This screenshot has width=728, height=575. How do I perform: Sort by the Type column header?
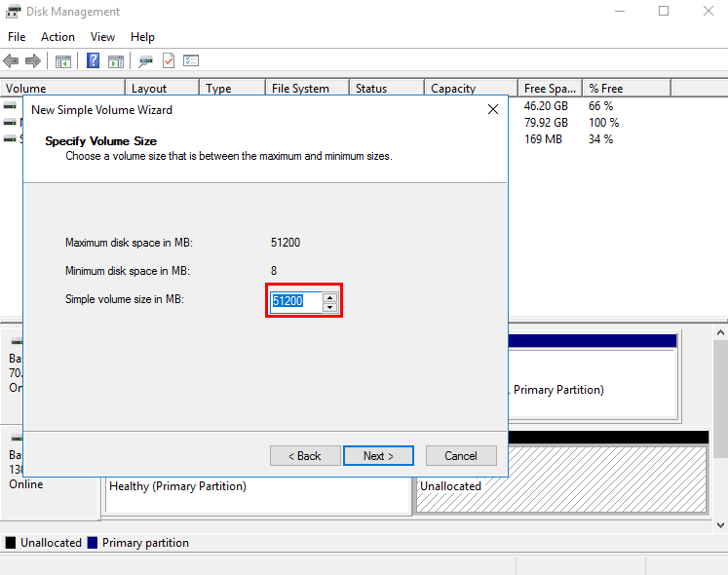click(x=233, y=89)
